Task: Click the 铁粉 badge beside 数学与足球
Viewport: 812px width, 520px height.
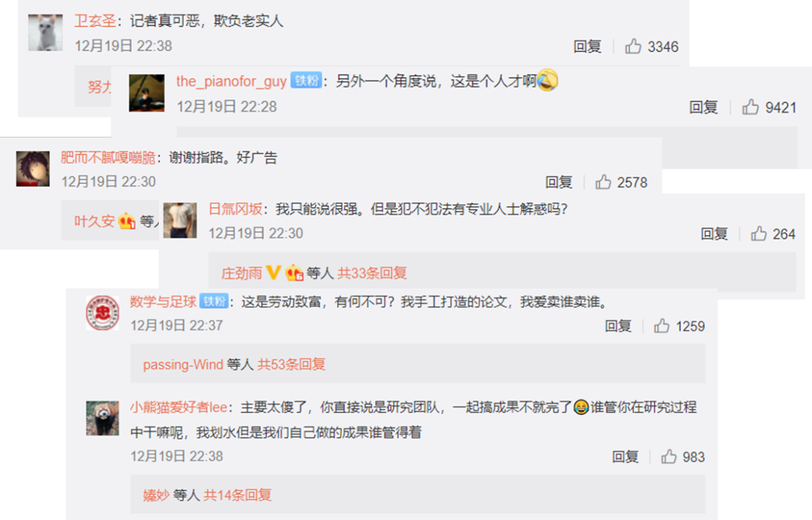Action: pyautogui.click(x=214, y=301)
